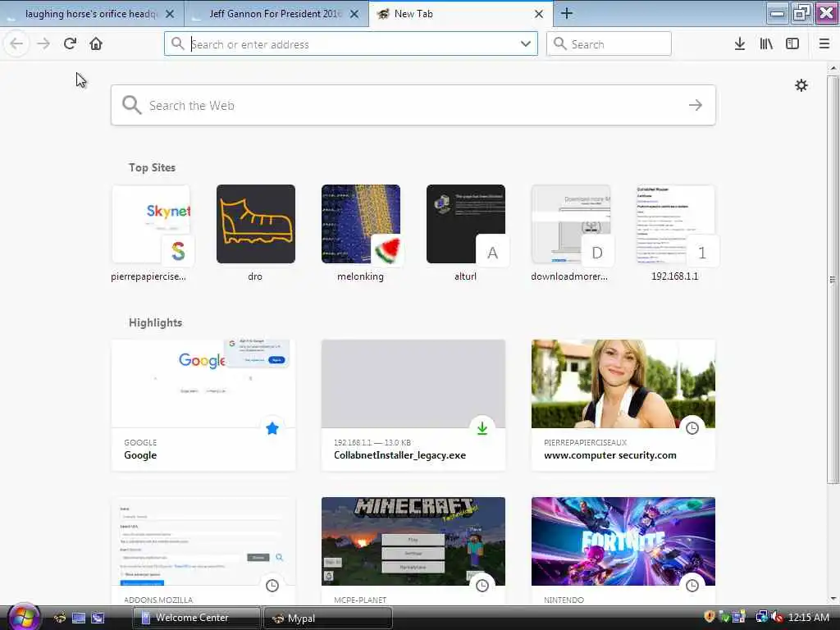
Task: Open CollabnetInstaller_legacy.exe highlight
Action: 413,405
